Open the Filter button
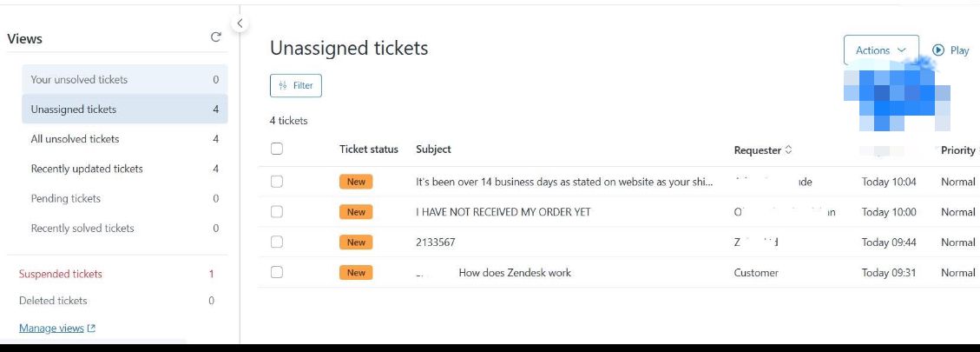 tap(296, 86)
